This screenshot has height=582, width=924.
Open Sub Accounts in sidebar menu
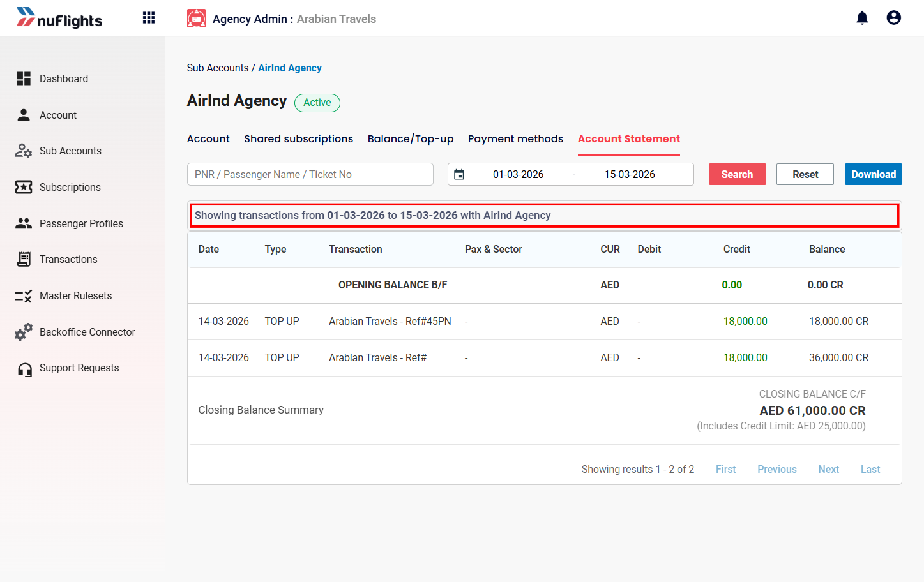70,151
